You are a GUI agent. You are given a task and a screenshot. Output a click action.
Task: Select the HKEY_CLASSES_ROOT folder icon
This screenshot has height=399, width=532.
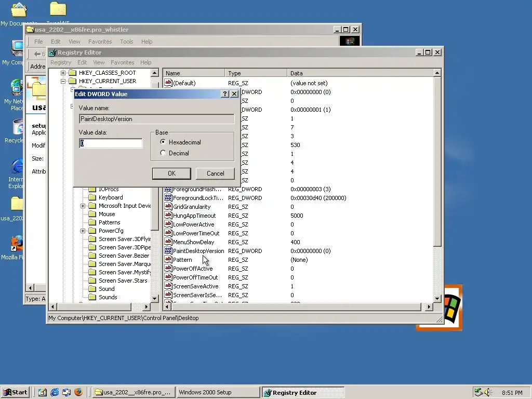pos(73,73)
